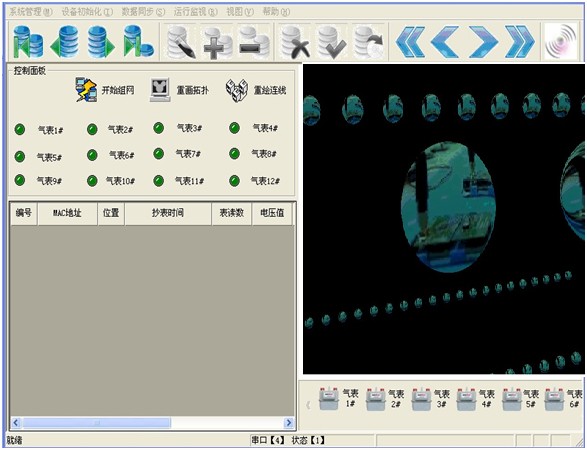Click the remove database record minus icon
Image resolution: width=587 pixels, height=450 pixels.
pos(254,42)
